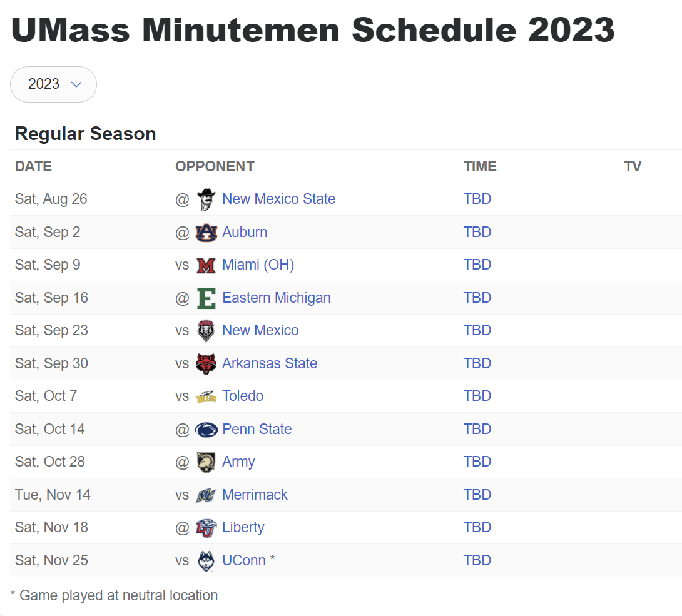Click the Miami (OH) red M logo
This screenshot has height=616, width=682.
click(x=206, y=265)
